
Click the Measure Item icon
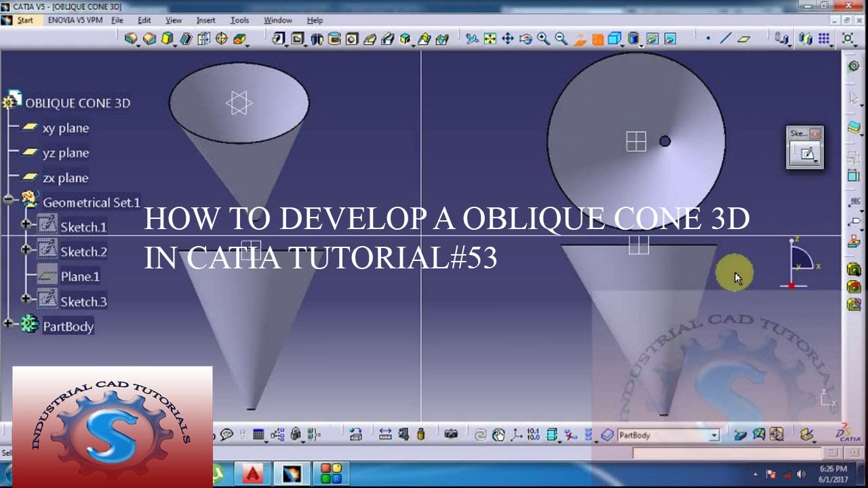[x=403, y=434]
